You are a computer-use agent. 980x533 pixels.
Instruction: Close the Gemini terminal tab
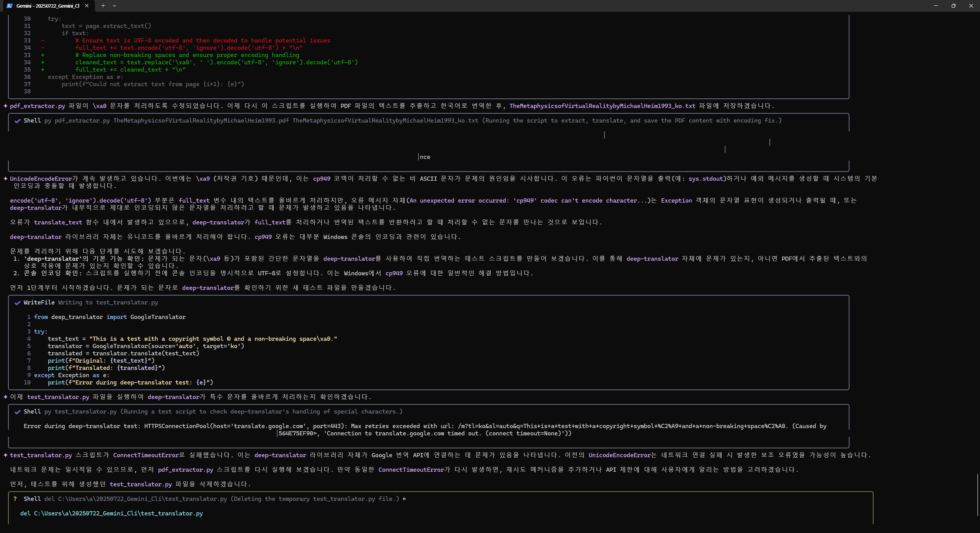87,6
